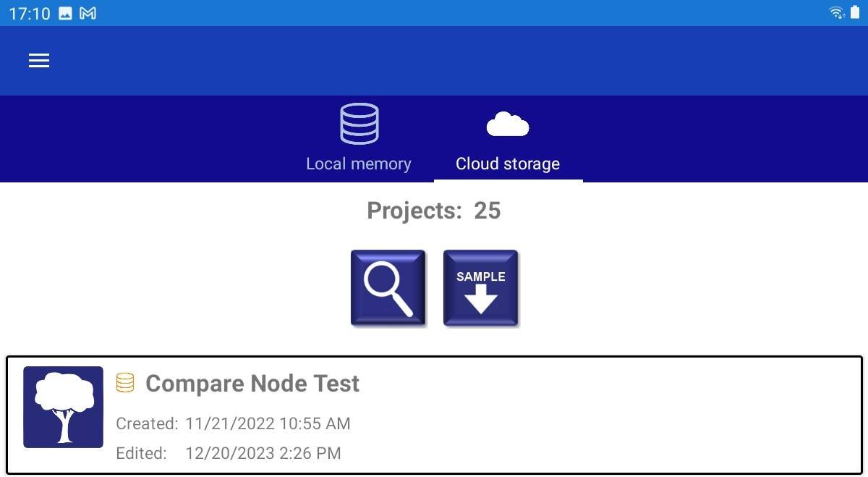Viewport: 868px width, 477px height.
Task: Select the Local memory database icon
Action: [359, 124]
